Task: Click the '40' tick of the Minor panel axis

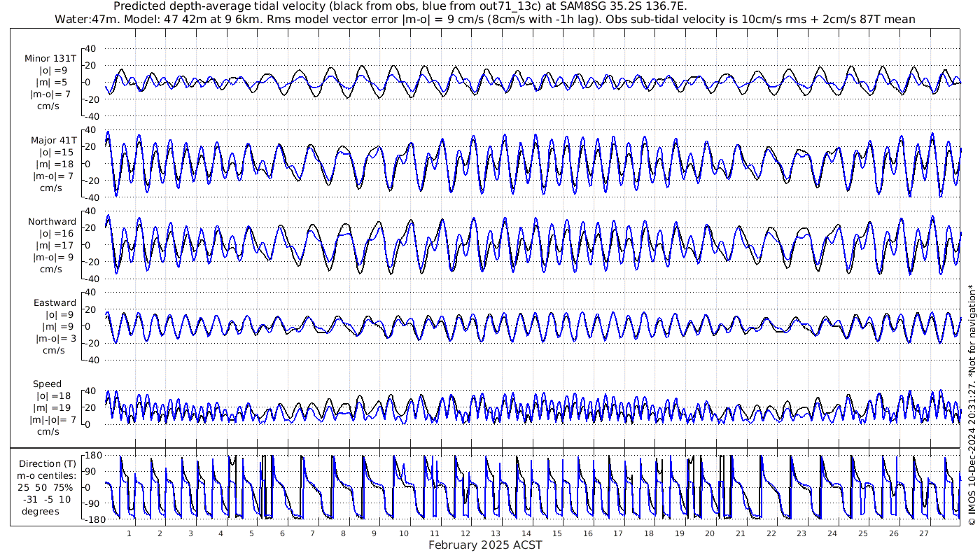Action: [90, 48]
